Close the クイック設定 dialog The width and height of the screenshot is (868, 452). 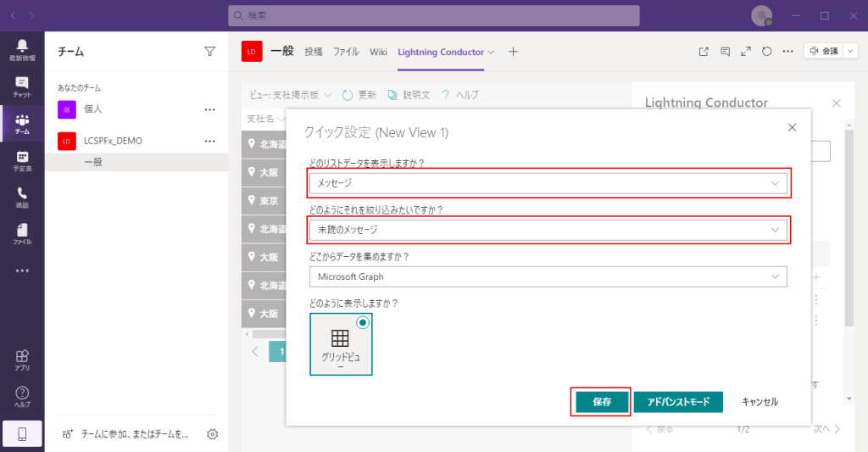coord(793,127)
